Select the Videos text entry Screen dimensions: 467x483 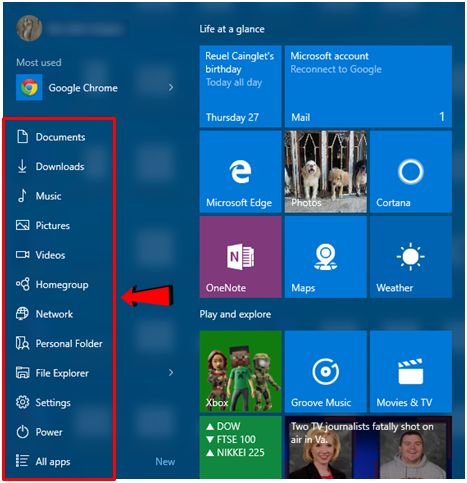(x=50, y=255)
